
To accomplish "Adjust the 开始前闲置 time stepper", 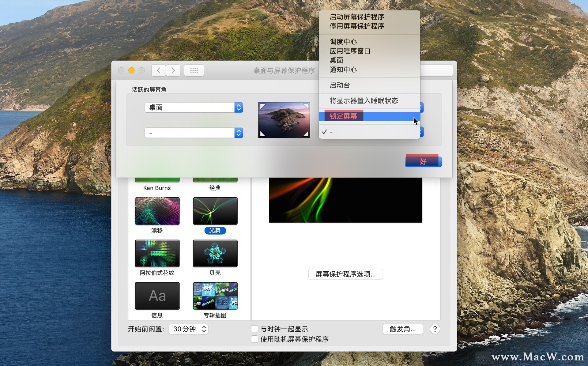I will pos(204,329).
